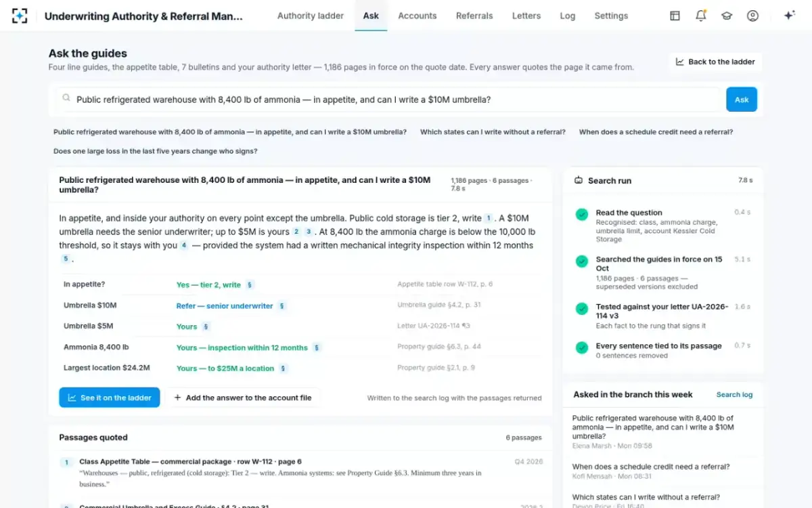812x508 pixels.
Task: Go to the Referrals tab
Action: click(x=474, y=16)
